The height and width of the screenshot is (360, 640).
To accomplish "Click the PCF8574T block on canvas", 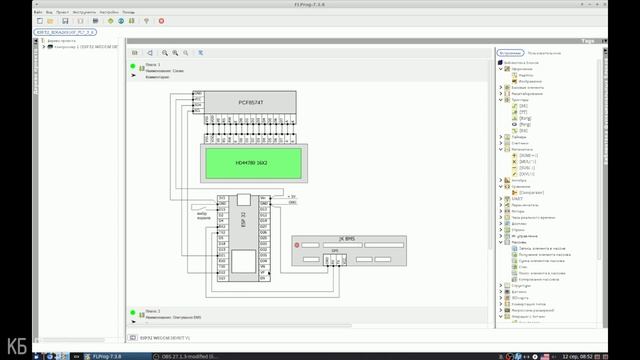I will tap(250, 102).
